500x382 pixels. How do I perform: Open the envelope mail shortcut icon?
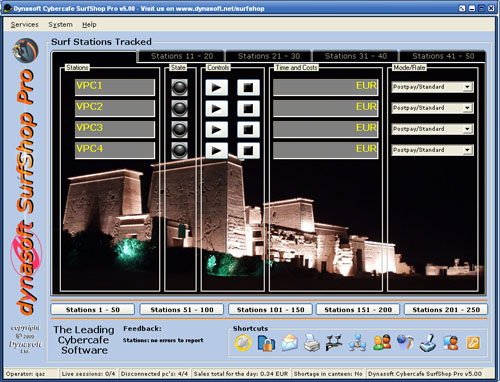pos(289,343)
